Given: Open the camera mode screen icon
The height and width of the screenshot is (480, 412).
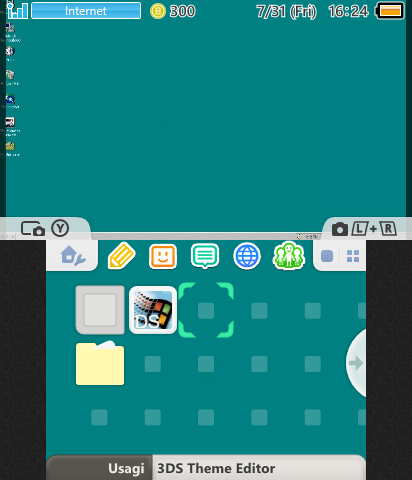Looking at the screenshot, I should 33,229.
